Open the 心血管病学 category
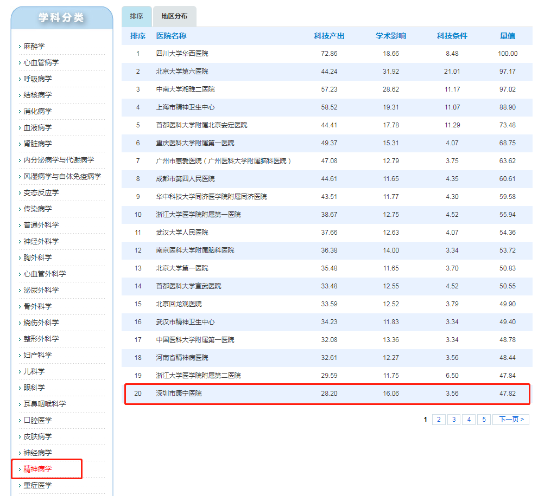Image resolution: width=538 pixels, height=496 pixels. (x=41, y=62)
